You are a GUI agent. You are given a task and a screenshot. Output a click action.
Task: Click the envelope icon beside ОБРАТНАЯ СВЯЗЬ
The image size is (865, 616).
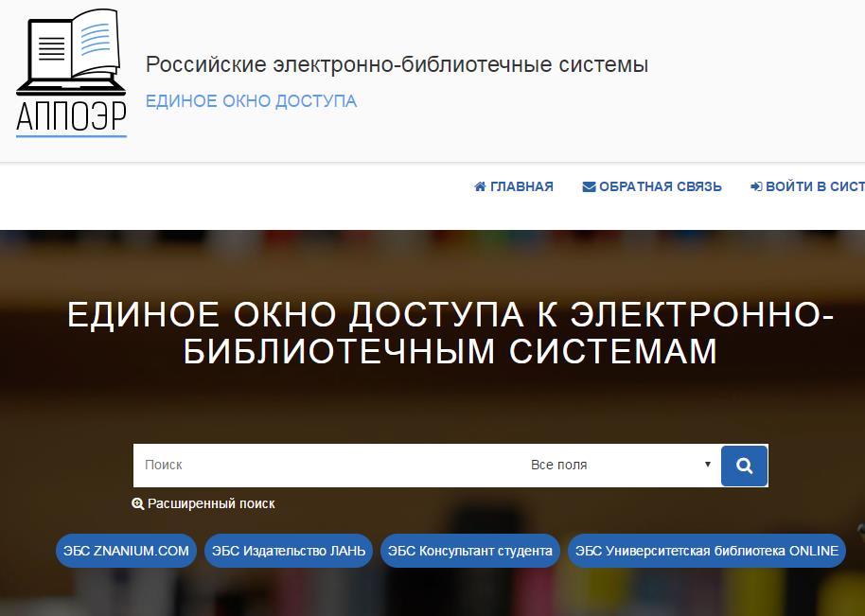pyautogui.click(x=589, y=186)
